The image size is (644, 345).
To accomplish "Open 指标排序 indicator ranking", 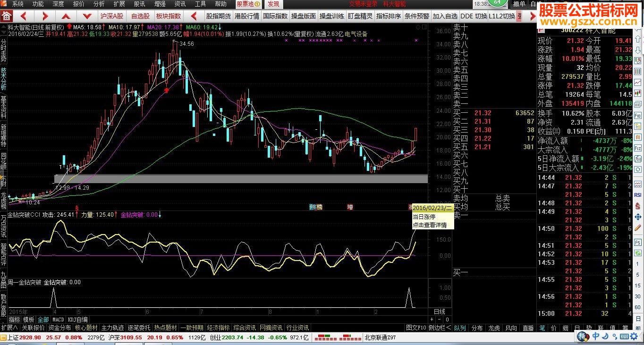I will [389, 16].
